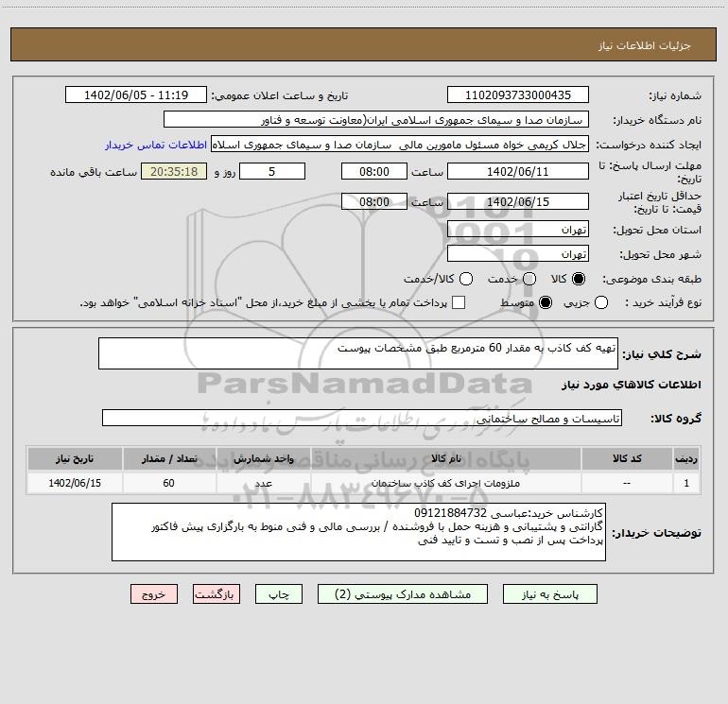Click the request creator field 'جلال کریمی خواه'
The image size is (728, 704).
point(400,145)
